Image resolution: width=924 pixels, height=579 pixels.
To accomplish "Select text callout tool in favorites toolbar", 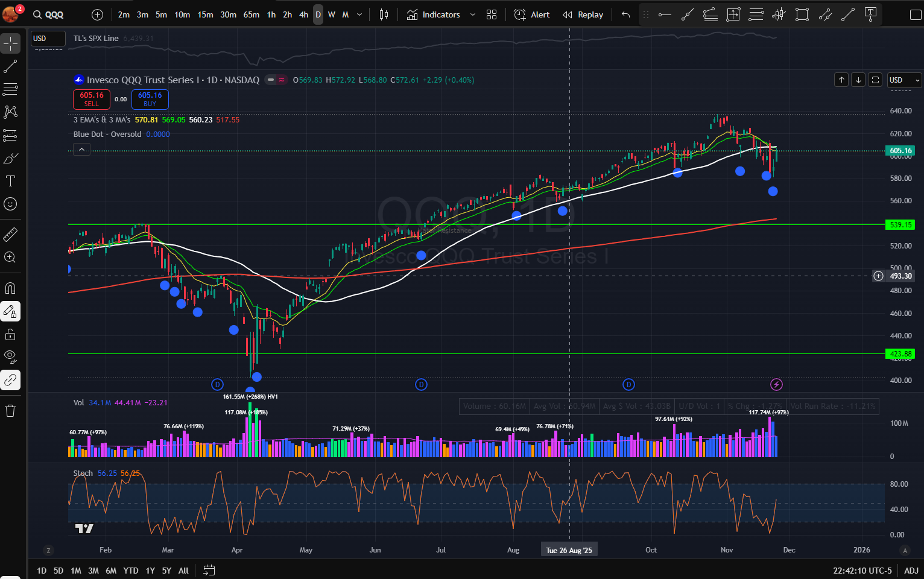I will [x=870, y=14].
